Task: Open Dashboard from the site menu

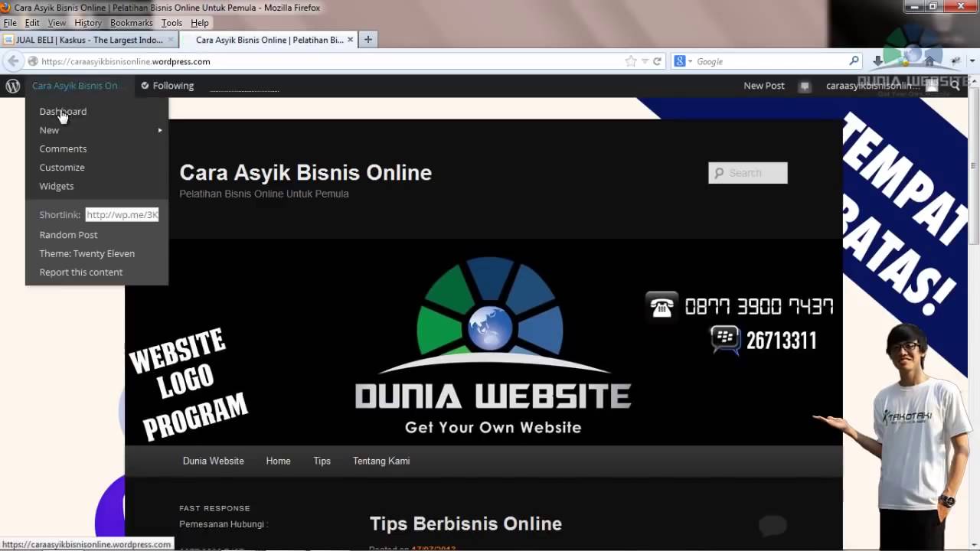Action: [x=63, y=112]
